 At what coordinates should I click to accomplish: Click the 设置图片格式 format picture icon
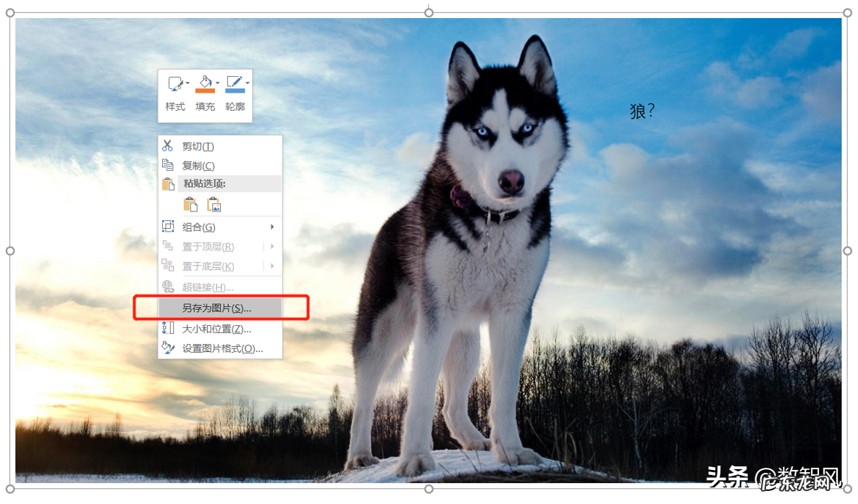(167, 348)
